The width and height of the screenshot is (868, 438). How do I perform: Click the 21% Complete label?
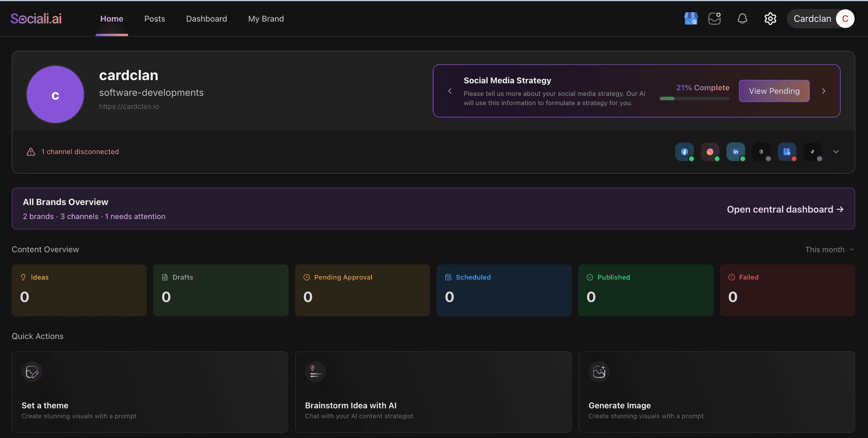(x=703, y=88)
